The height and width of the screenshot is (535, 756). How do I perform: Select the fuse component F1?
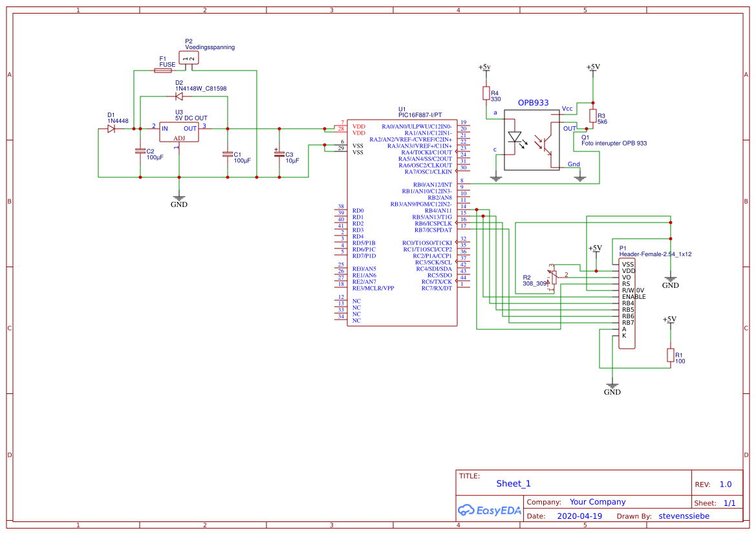click(x=163, y=69)
